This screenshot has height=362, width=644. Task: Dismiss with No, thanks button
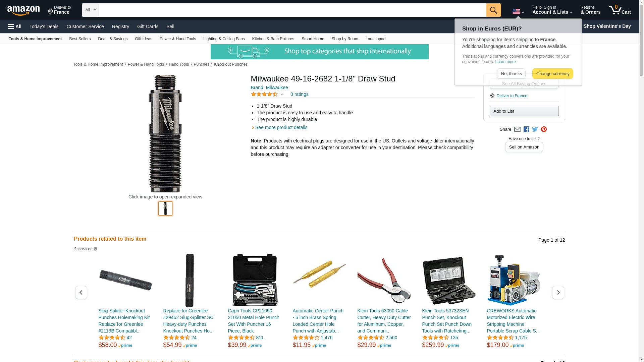[511, 74]
